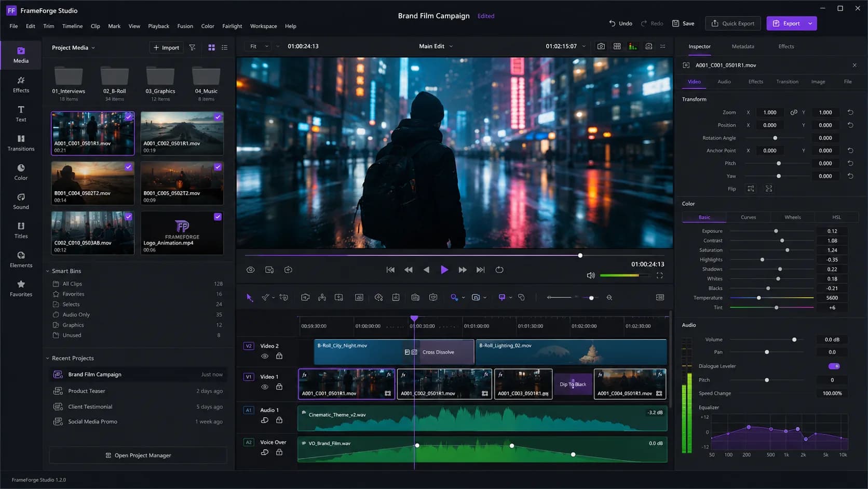This screenshot has height=489, width=868.
Task: Select the Curves color tab
Action: (x=748, y=217)
